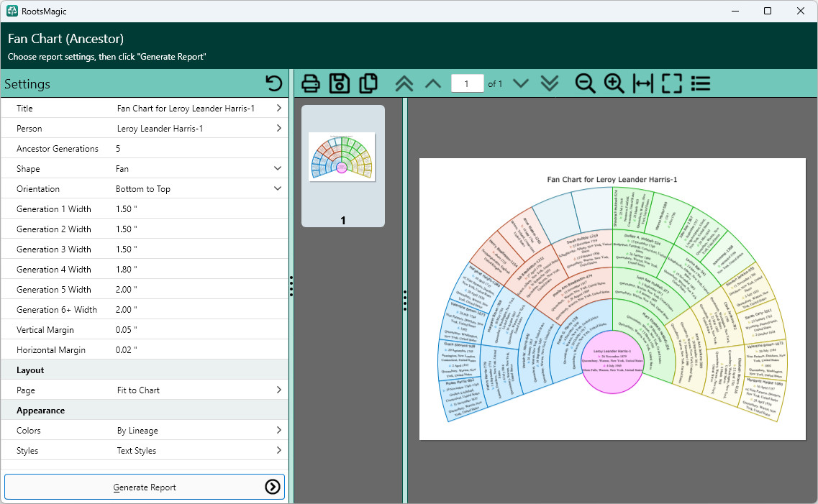Click the Save report icon
818x504 pixels.
(x=339, y=83)
